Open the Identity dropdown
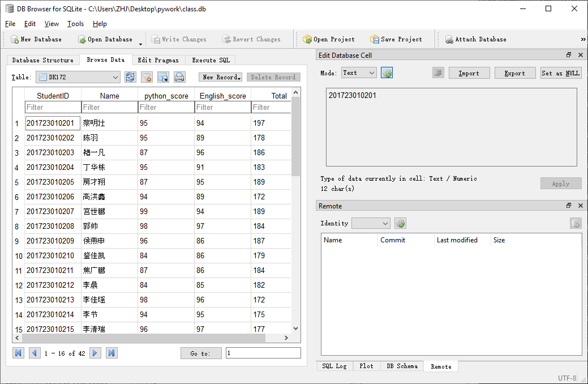 371,223
